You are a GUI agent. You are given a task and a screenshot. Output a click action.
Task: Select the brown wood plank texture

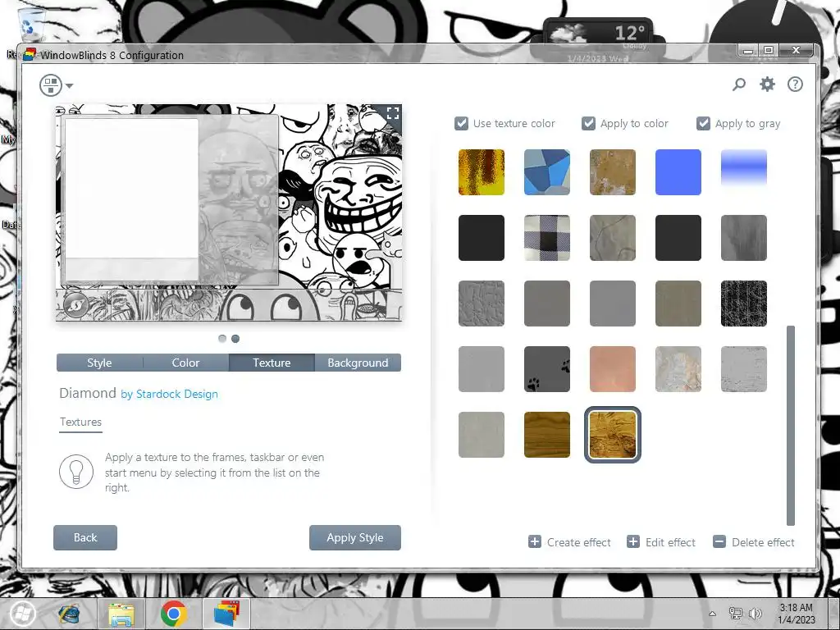click(547, 435)
